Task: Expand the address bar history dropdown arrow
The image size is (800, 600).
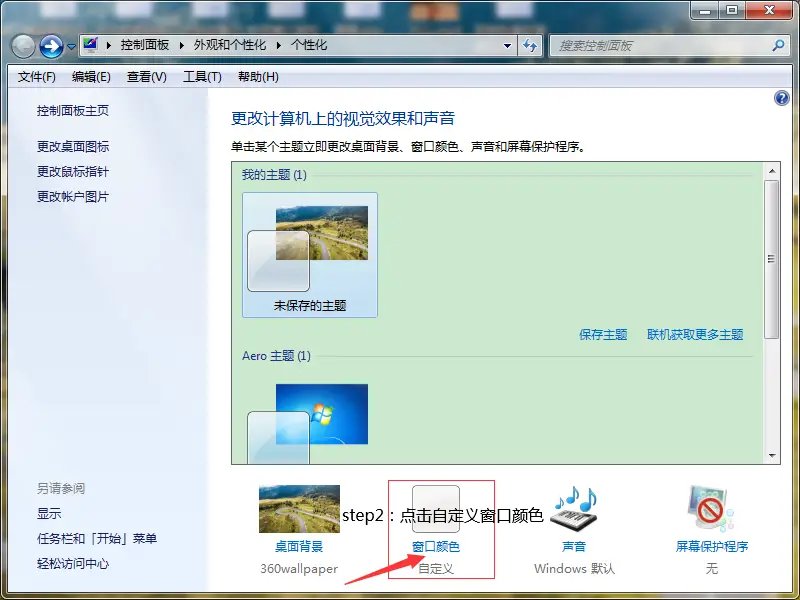Action: point(508,45)
